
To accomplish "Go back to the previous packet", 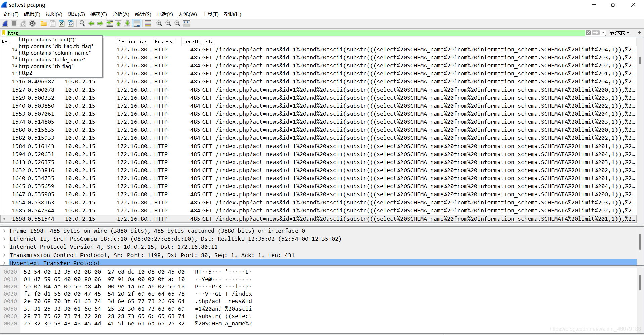I will point(91,23).
